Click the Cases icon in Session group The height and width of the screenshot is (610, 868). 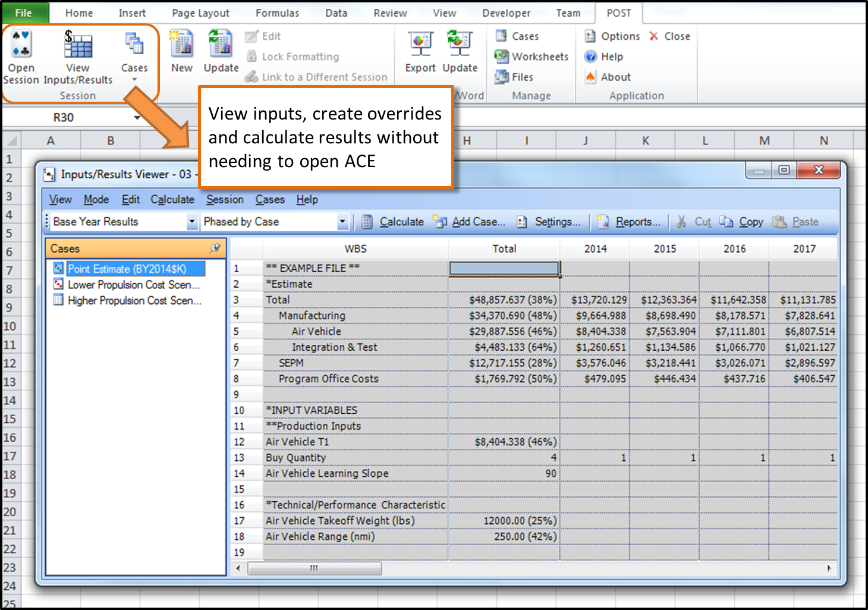tap(134, 43)
